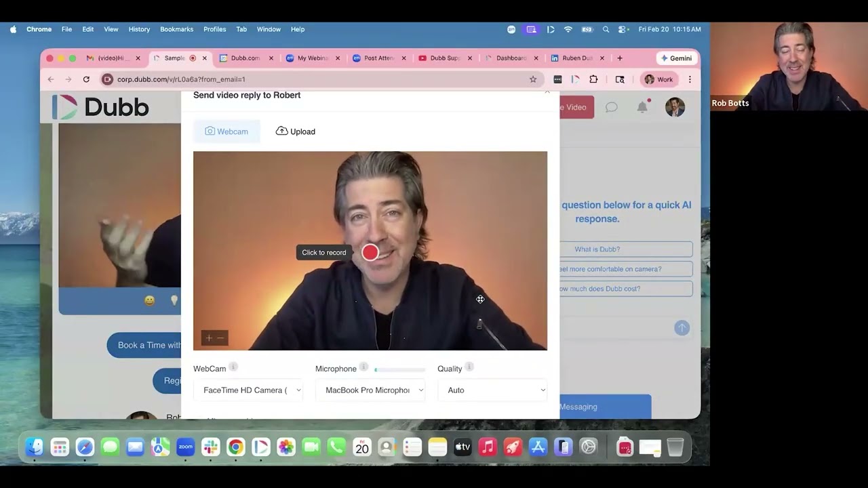The width and height of the screenshot is (868, 488).
Task: Click the Wi-Fi icon in menu bar
Action: pos(568,29)
